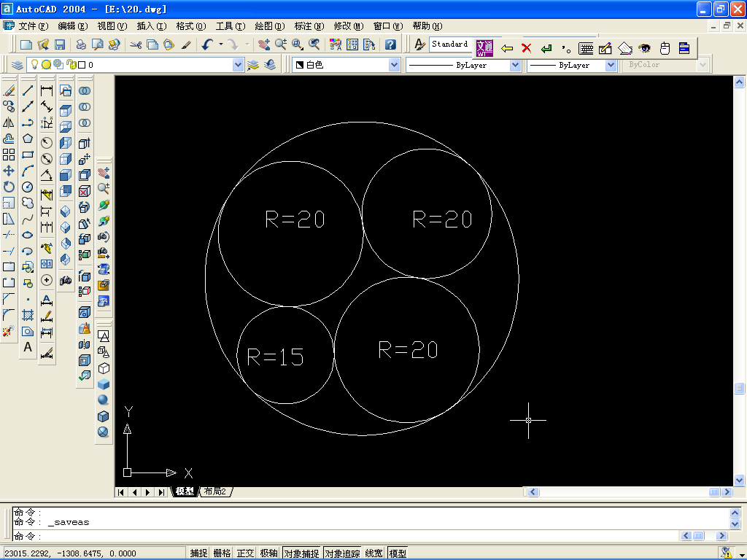The width and height of the screenshot is (747, 560).
Task: Select the Move tool with four arrows
Action: (x=9, y=171)
